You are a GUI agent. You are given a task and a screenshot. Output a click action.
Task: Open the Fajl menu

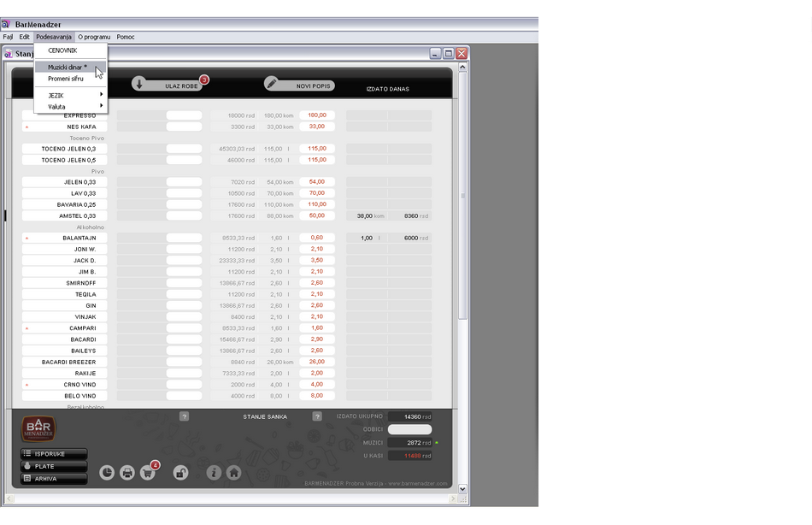8,37
